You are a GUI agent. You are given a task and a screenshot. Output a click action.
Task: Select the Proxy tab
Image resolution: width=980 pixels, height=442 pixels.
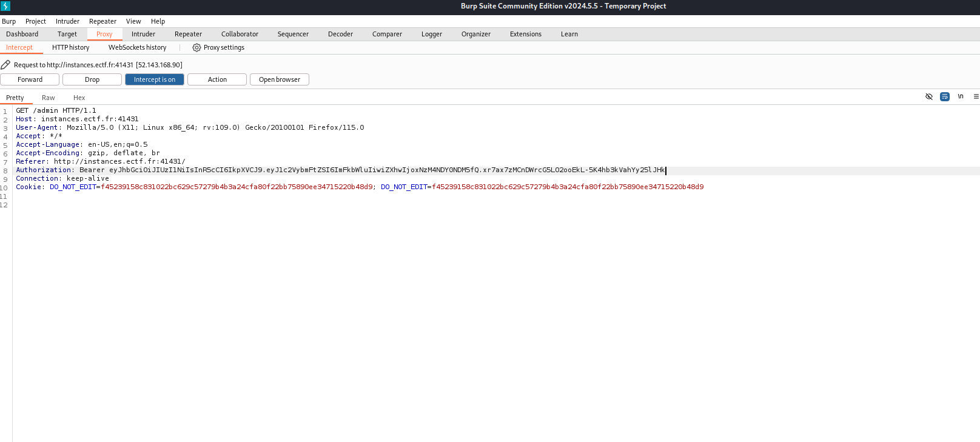[x=104, y=34]
